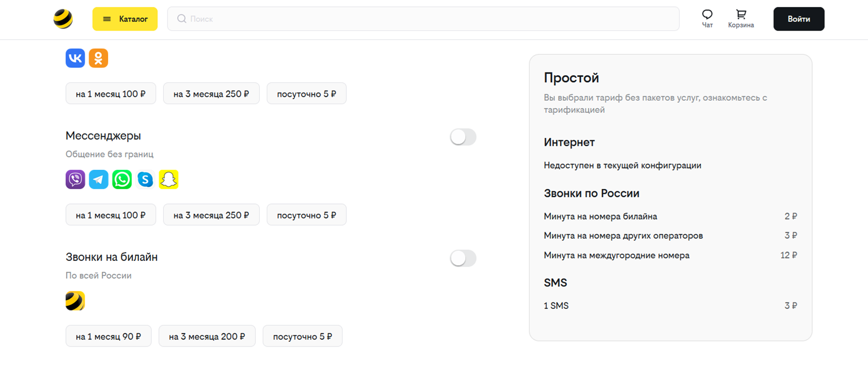Screen dimensions: 868x372
Task: Click the Odnoklassniki orange icon
Action: (x=98, y=58)
